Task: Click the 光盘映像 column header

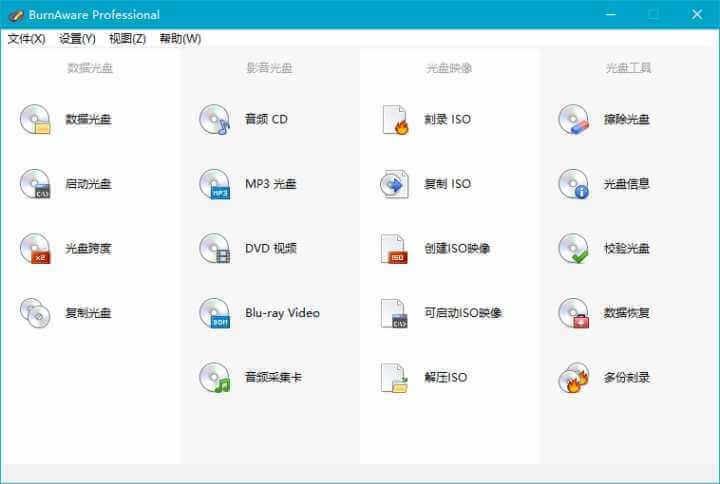Action: pyautogui.click(x=449, y=68)
